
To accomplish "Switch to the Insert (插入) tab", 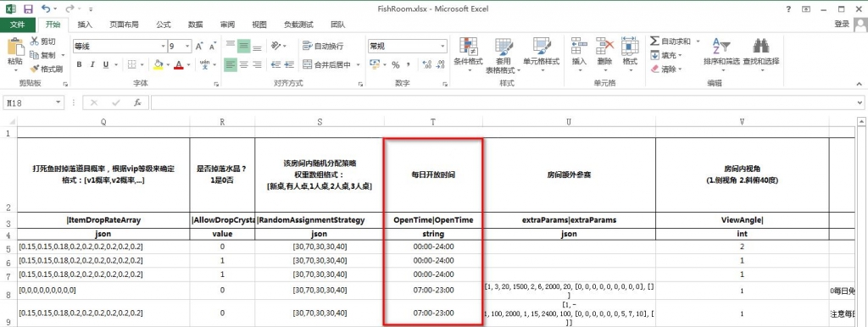I will 85,25.
